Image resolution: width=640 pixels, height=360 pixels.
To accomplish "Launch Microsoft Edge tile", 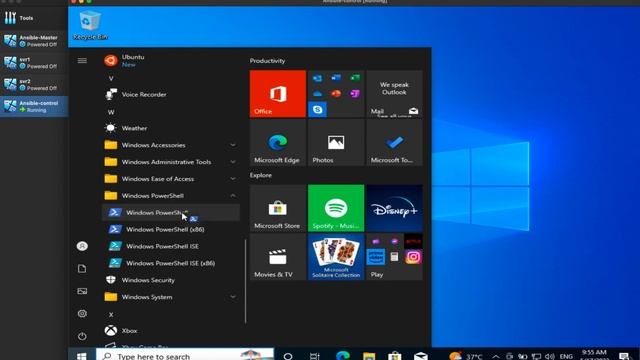I will coord(278,142).
